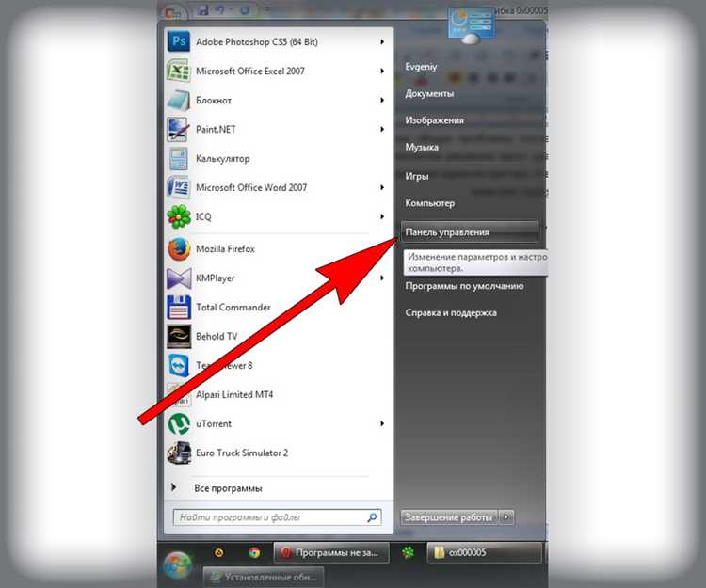Click the Windows Start orb
Image resolution: width=706 pixels, height=588 pixels.
point(177,564)
